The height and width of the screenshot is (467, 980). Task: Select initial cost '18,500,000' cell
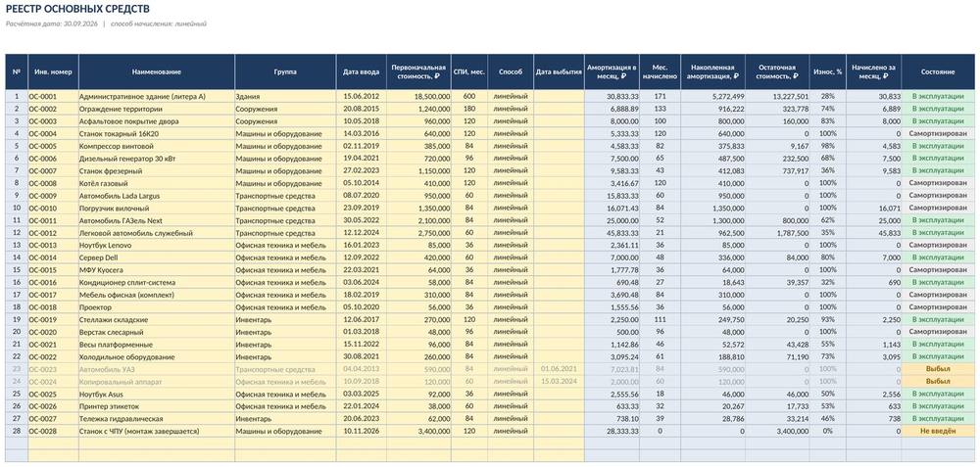pos(418,97)
